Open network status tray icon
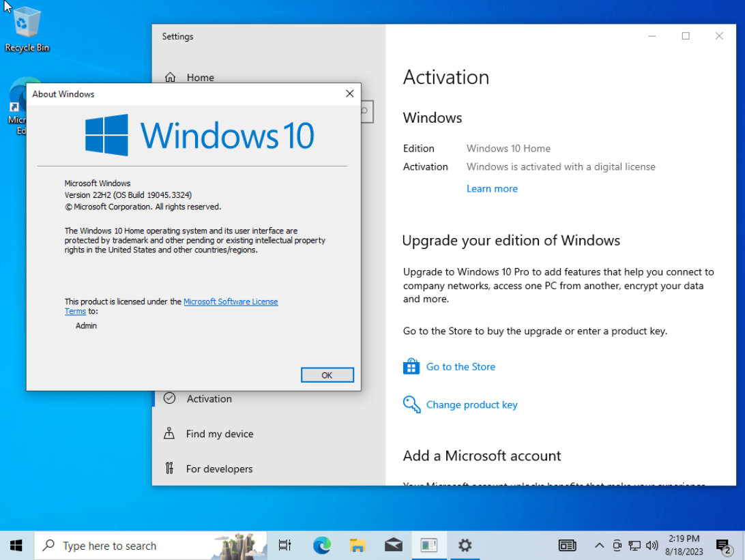This screenshot has width=745, height=560. tap(634, 545)
